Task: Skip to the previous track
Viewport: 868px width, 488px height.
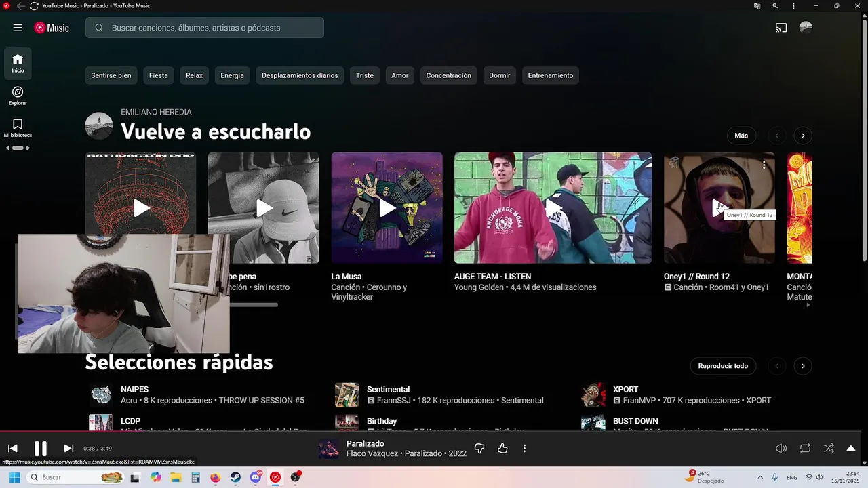Action: click(12, 448)
